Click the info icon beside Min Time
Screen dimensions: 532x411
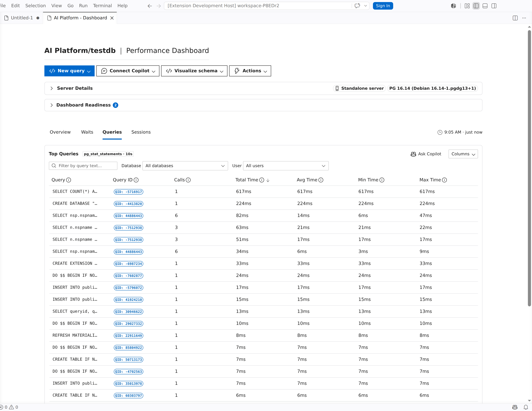point(382,180)
